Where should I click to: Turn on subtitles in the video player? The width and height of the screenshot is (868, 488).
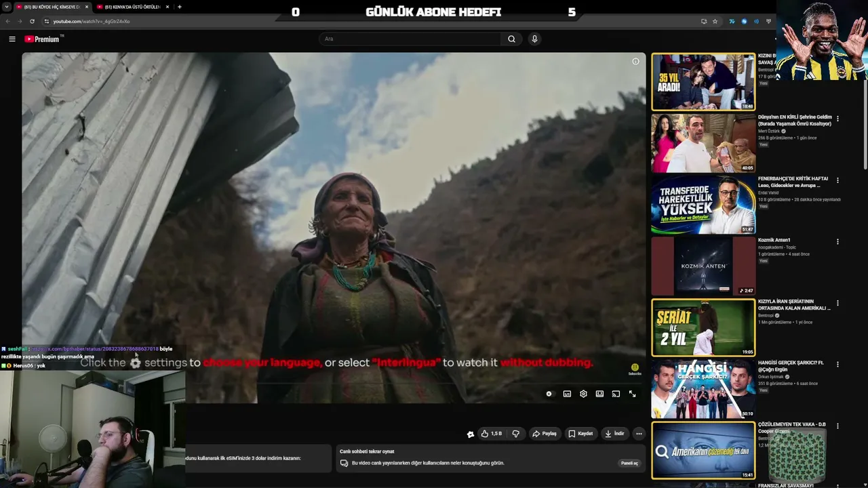[x=567, y=394]
